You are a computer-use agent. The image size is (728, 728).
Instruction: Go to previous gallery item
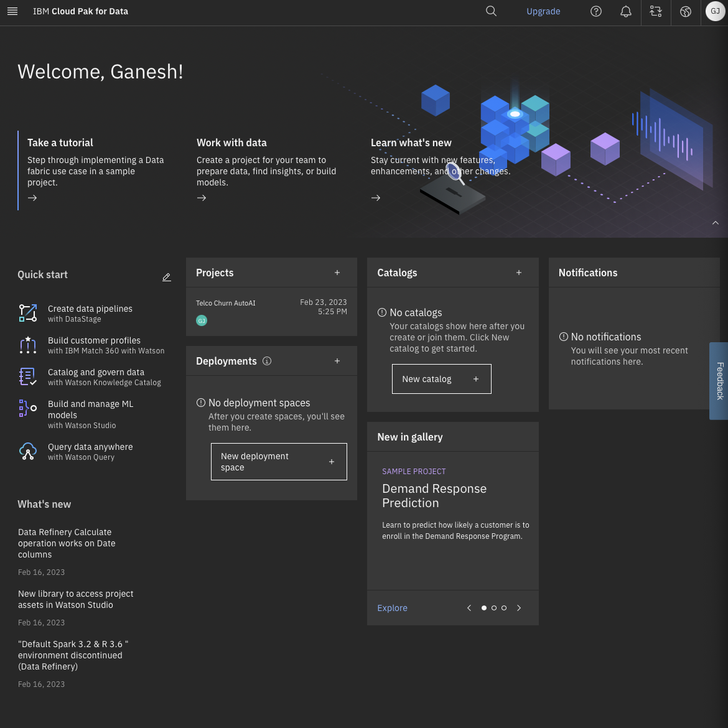(469, 608)
